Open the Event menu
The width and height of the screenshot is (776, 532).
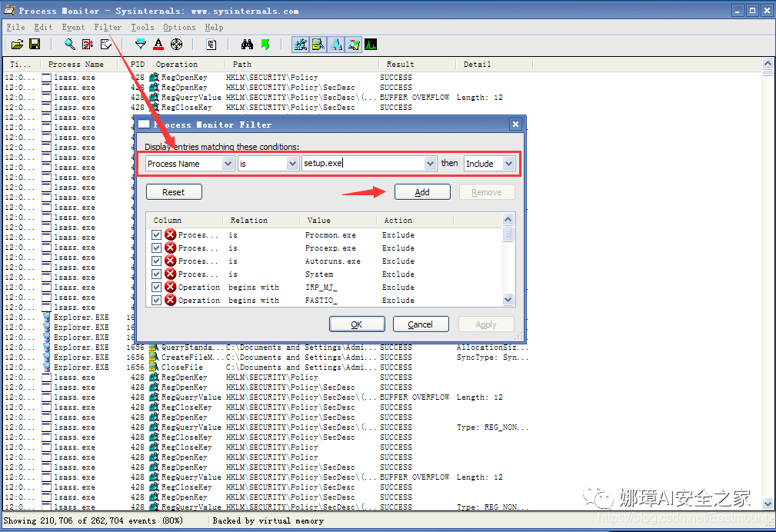[x=73, y=27]
